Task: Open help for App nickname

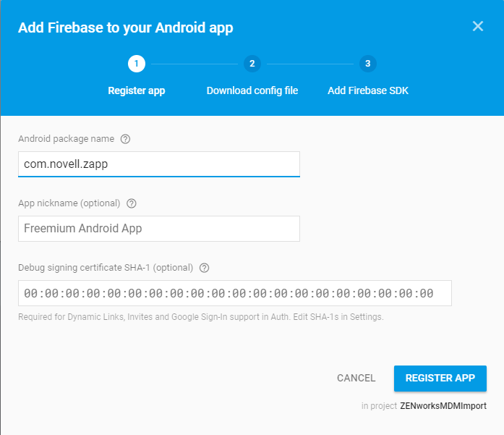Action: (131, 203)
